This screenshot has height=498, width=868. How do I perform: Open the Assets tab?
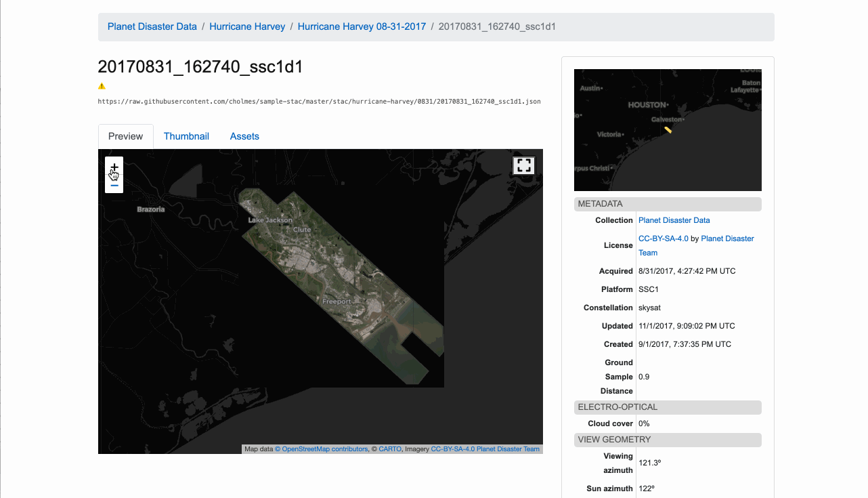point(244,136)
